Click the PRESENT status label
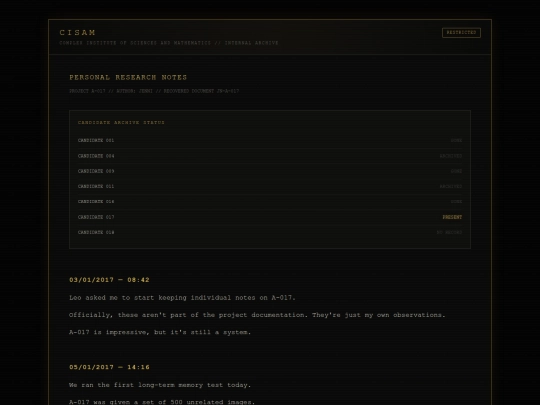 tap(452, 217)
